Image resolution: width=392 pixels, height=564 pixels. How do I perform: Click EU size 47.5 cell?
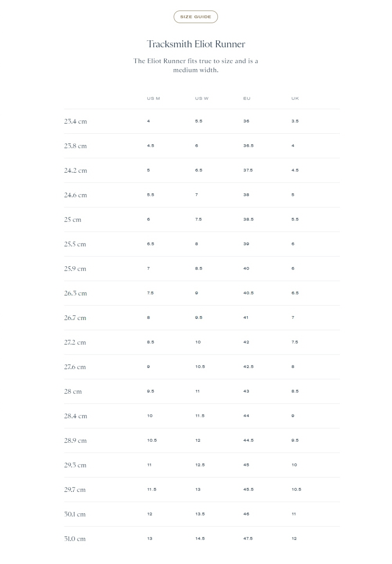[x=248, y=539]
